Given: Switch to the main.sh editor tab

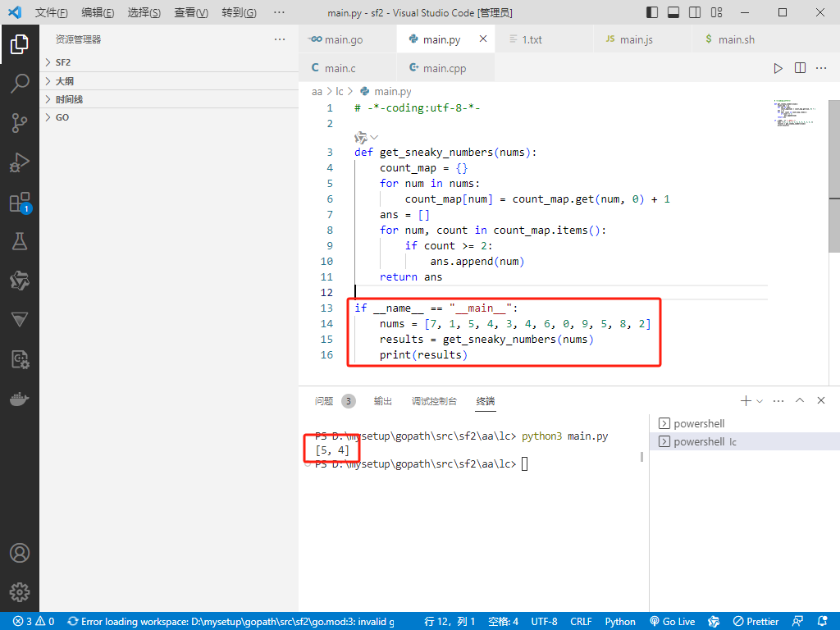Looking at the screenshot, I should tap(741, 39).
